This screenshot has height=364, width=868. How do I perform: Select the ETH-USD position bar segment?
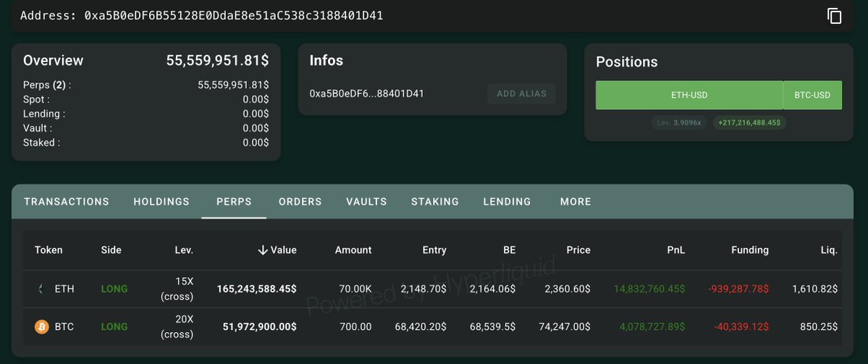(x=688, y=95)
